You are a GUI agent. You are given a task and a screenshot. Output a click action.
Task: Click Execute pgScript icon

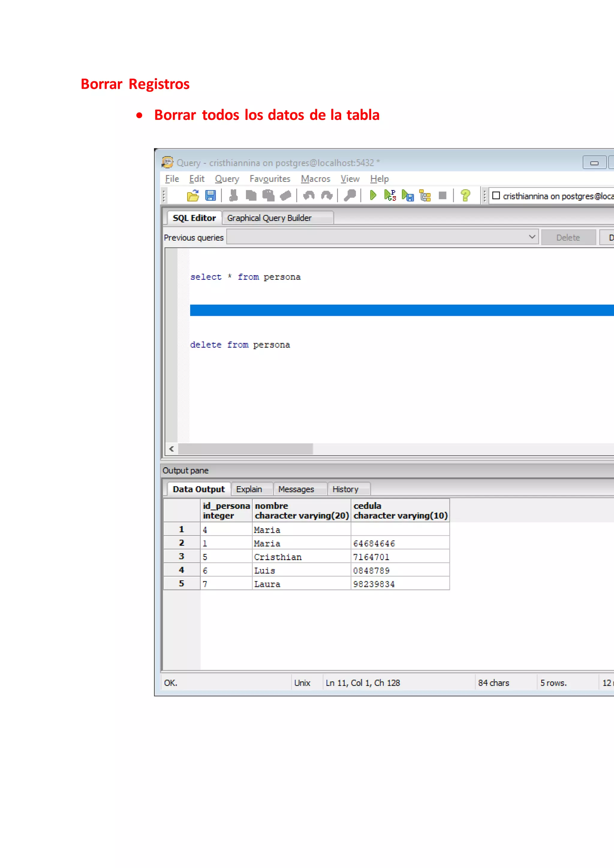[390, 195]
